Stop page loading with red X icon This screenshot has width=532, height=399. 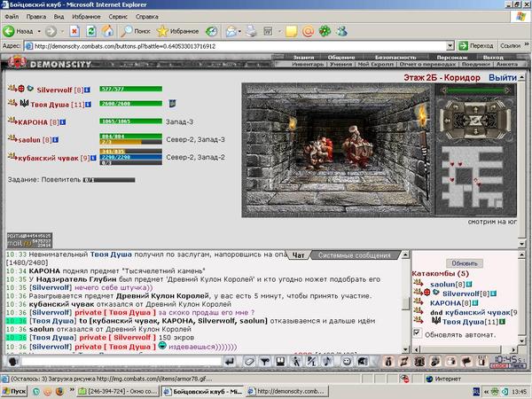74,31
